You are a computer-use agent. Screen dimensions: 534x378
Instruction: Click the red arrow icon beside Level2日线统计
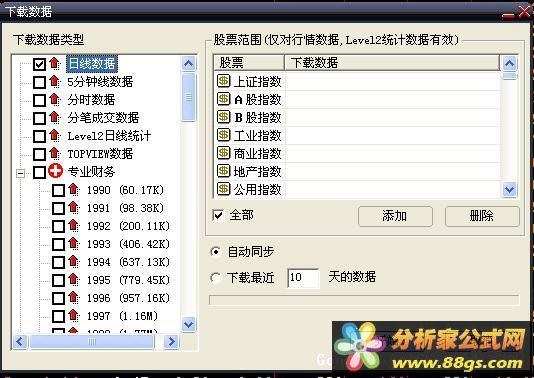[54, 136]
